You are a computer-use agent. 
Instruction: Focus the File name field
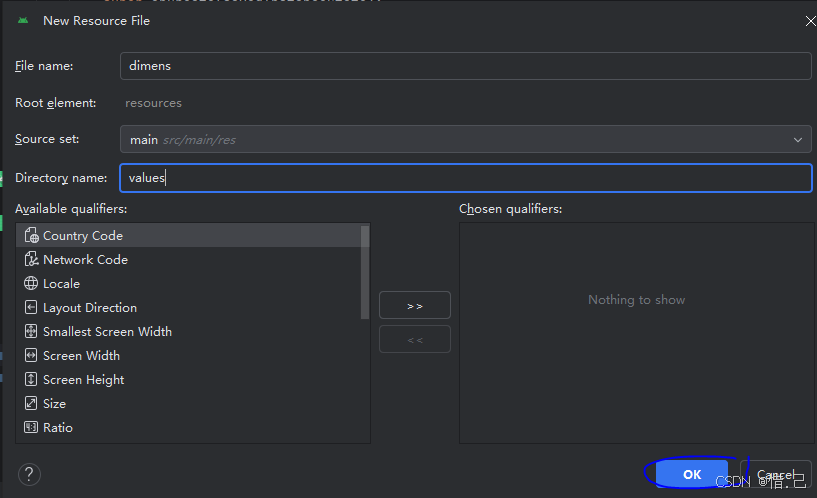(x=466, y=66)
